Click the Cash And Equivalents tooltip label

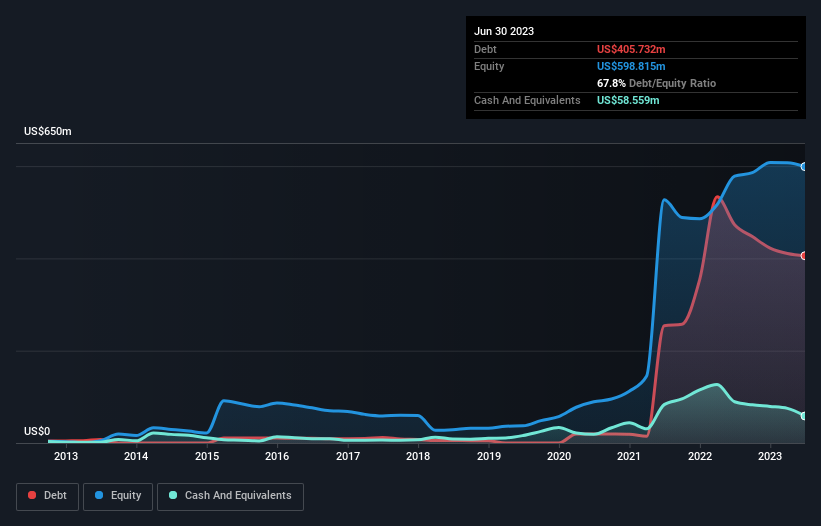[x=527, y=100]
